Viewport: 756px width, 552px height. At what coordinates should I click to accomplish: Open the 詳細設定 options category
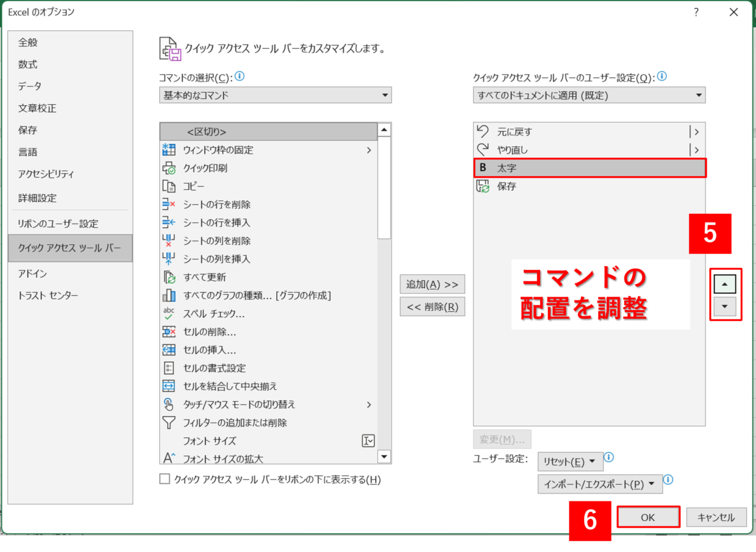(x=70, y=198)
